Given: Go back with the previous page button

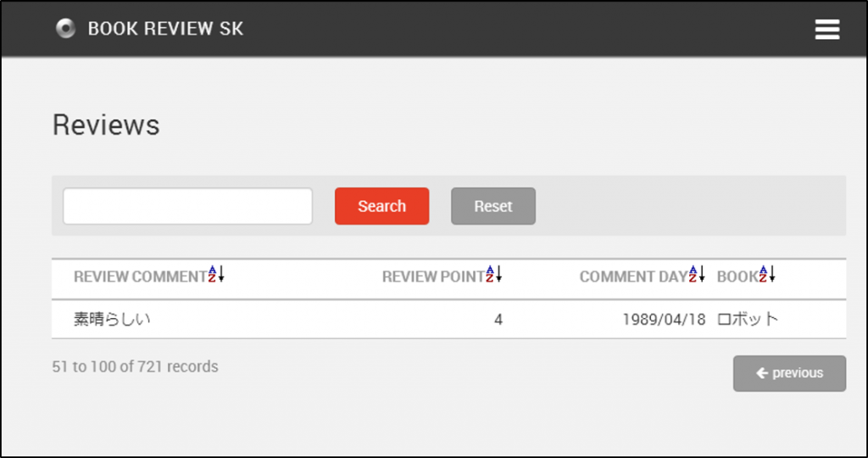Looking at the screenshot, I should pyautogui.click(x=789, y=373).
